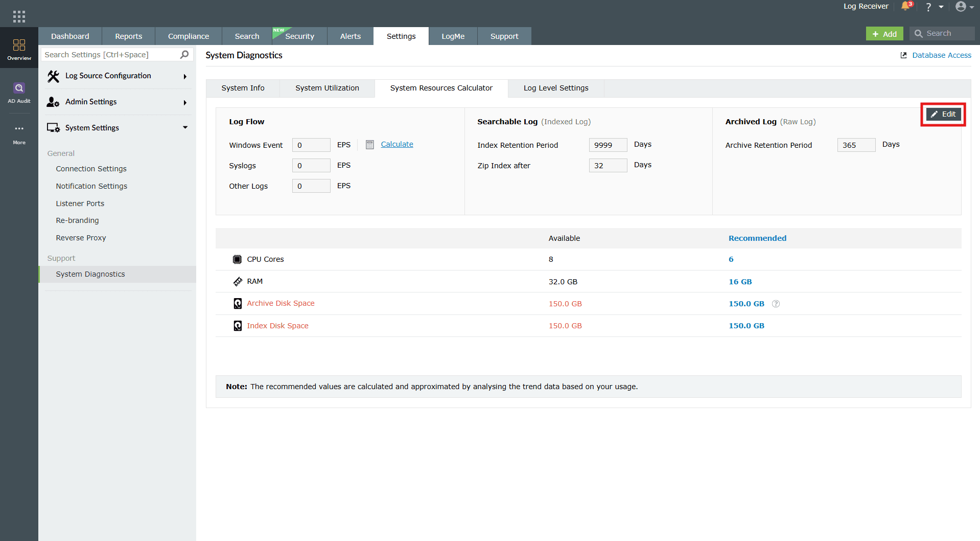
Task: Click the Index Retention Period field
Action: (x=608, y=145)
